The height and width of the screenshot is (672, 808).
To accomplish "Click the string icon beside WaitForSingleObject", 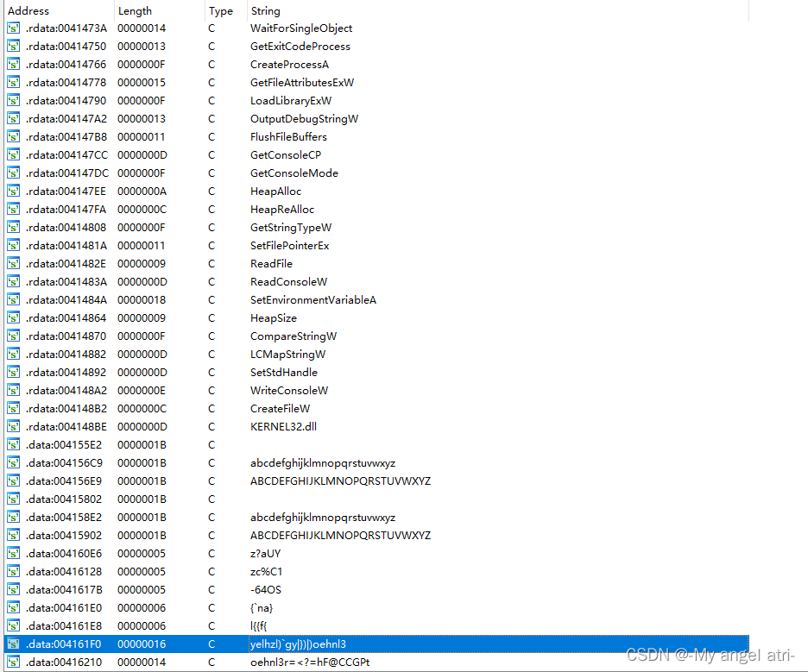I will click(14, 28).
